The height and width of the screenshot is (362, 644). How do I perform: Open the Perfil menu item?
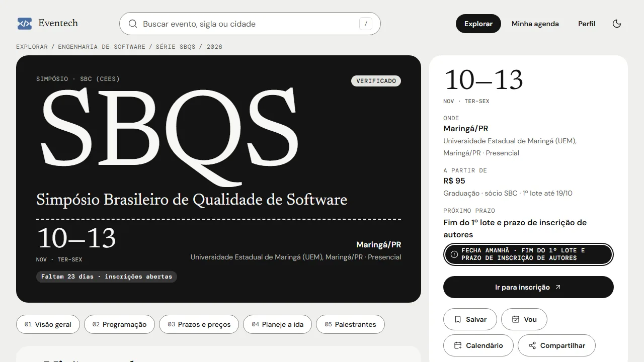pos(587,24)
